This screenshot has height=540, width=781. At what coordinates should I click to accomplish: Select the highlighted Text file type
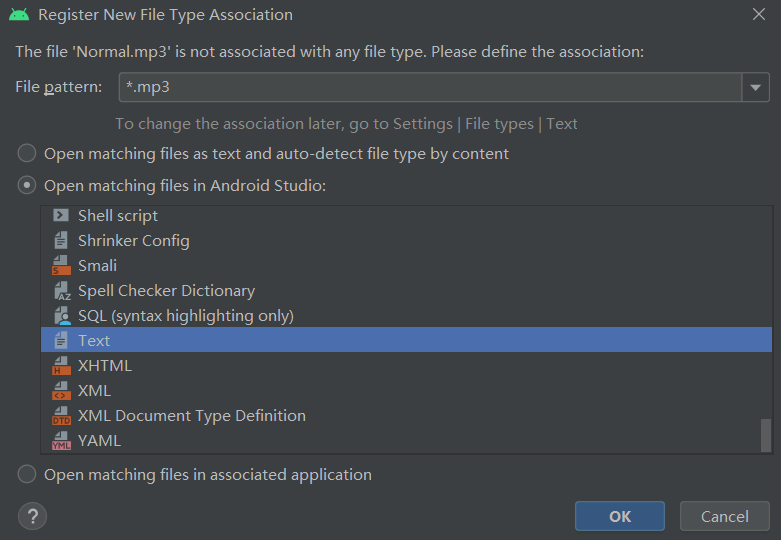click(94, 340)
